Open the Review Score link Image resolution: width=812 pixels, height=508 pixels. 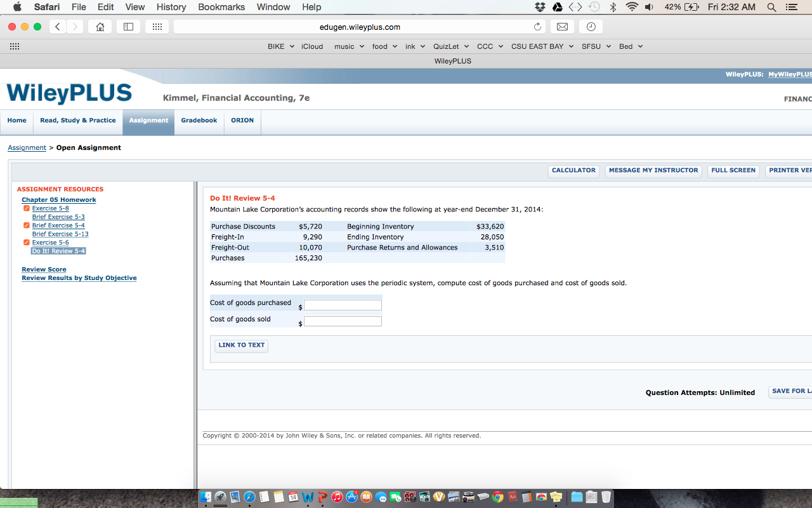point(44,270)
